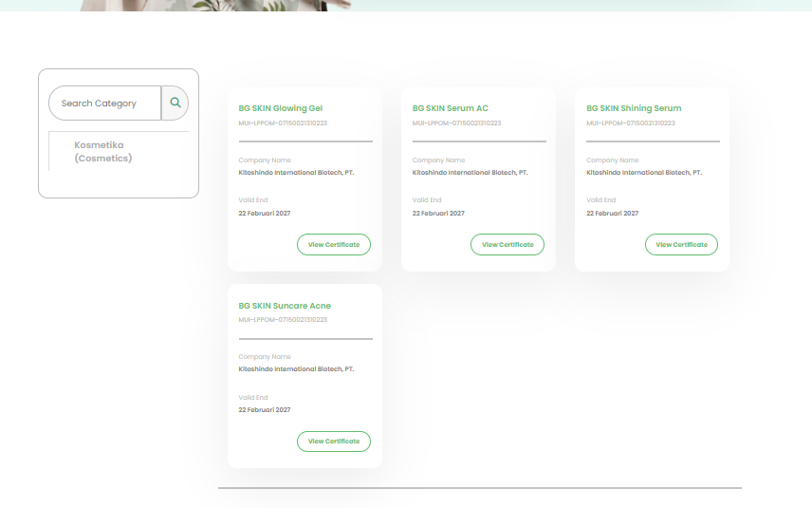812x508 pixels.
Task: View Certificate for BG SKIN Serum AC
Action: click(x=507, y=245)
